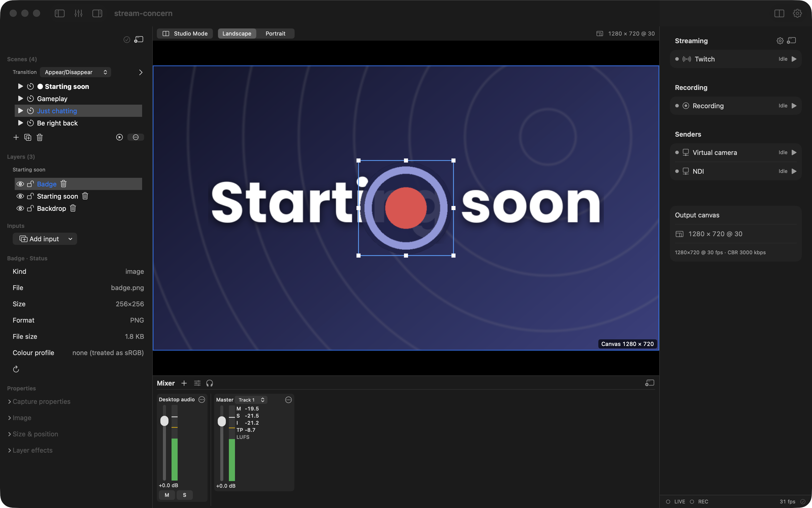This screenshot has height=508, width=812.
Task: Hide the Starting soon layer eye icon
Action: click(20, 196)
